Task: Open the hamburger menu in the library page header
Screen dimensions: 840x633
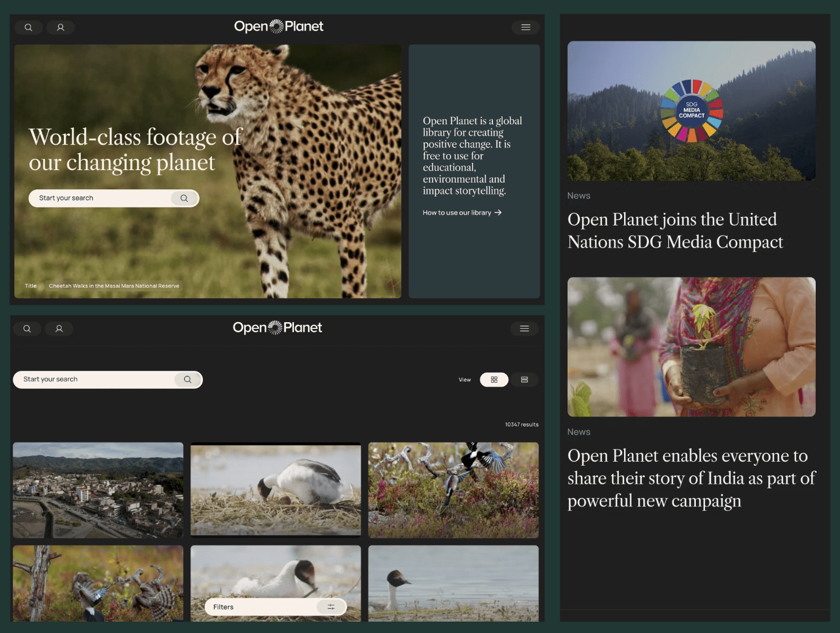Action: [x=525, y=329]
